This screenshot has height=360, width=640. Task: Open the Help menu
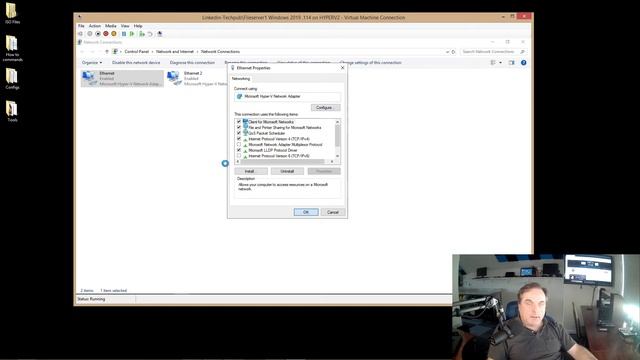tap(138, 26)
